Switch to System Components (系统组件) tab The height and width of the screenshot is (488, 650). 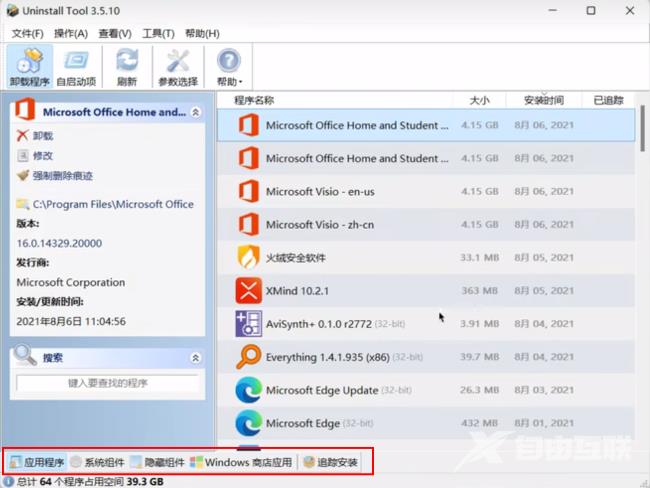click(97, 462)
